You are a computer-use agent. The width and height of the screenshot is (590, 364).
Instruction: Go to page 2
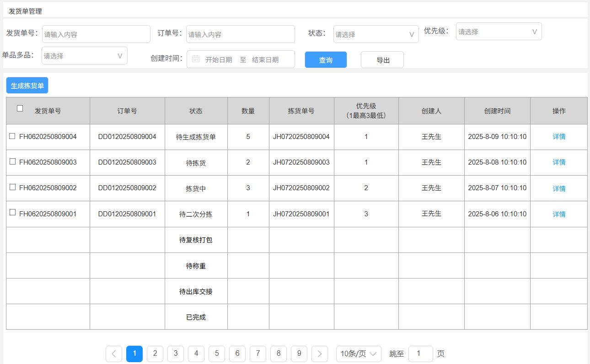[x=155, y=353]
